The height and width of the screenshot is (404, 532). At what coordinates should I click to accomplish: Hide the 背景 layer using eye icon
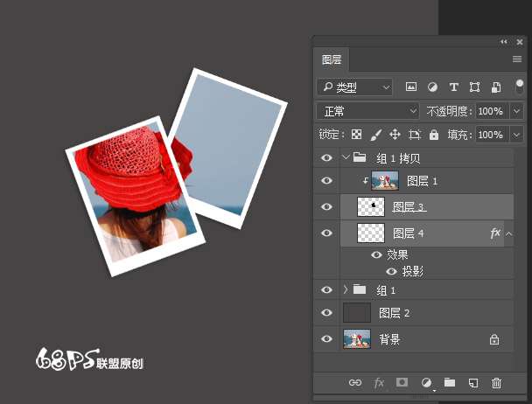coord(326,339)
